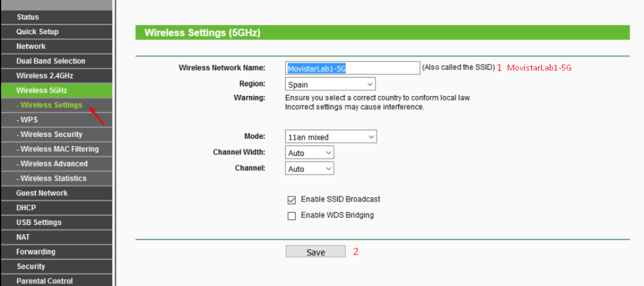Open Wireless MAC Filtering page

[56, 149]
